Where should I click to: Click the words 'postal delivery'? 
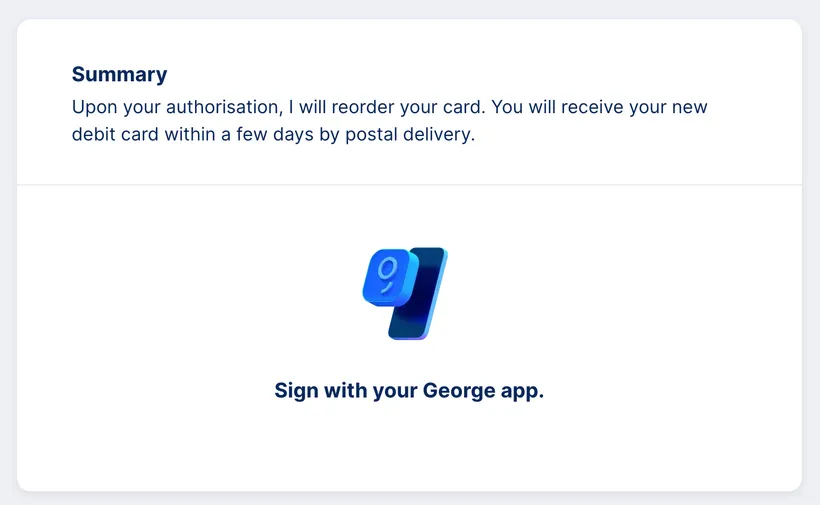pyautogui.click(x=409, y=134)
